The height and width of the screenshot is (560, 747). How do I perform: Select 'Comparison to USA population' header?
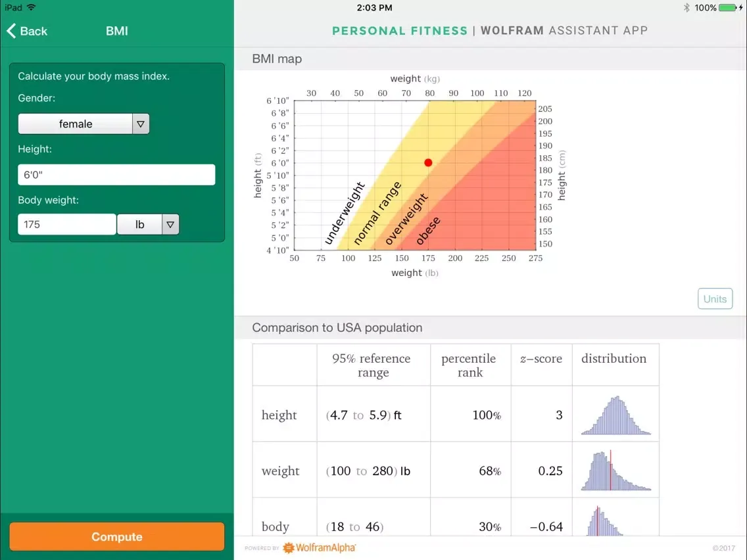337,327
